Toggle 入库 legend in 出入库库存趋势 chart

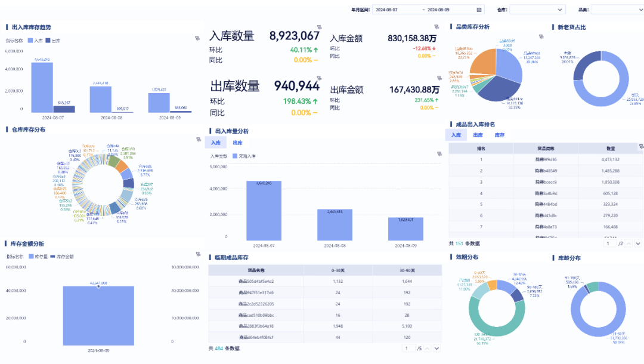35,41
